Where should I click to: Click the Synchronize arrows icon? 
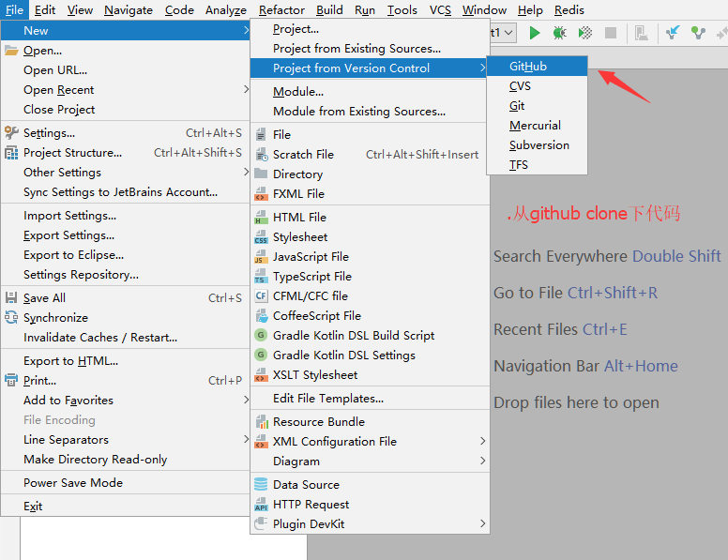(11, 318)
